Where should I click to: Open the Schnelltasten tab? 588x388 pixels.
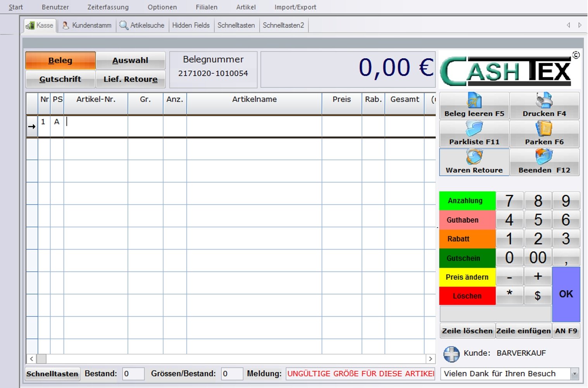236,25
